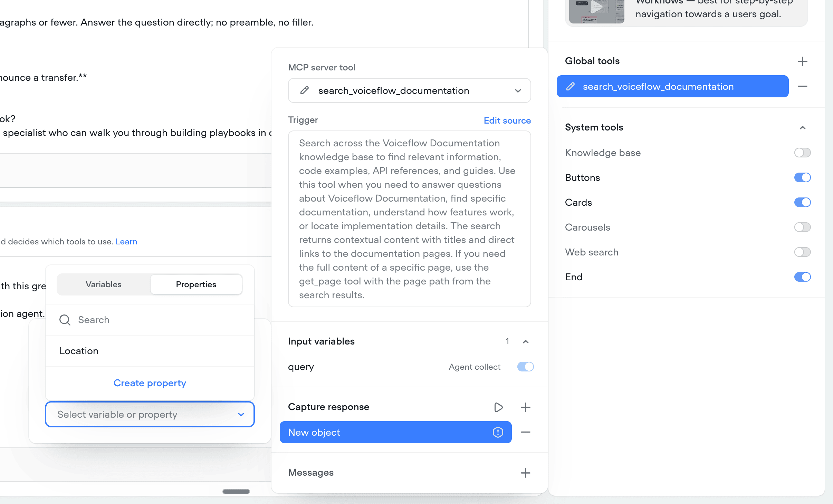Screen dimensions: 833x504
Task: Click the Global tools heading
Action: [x=592, y=61]
